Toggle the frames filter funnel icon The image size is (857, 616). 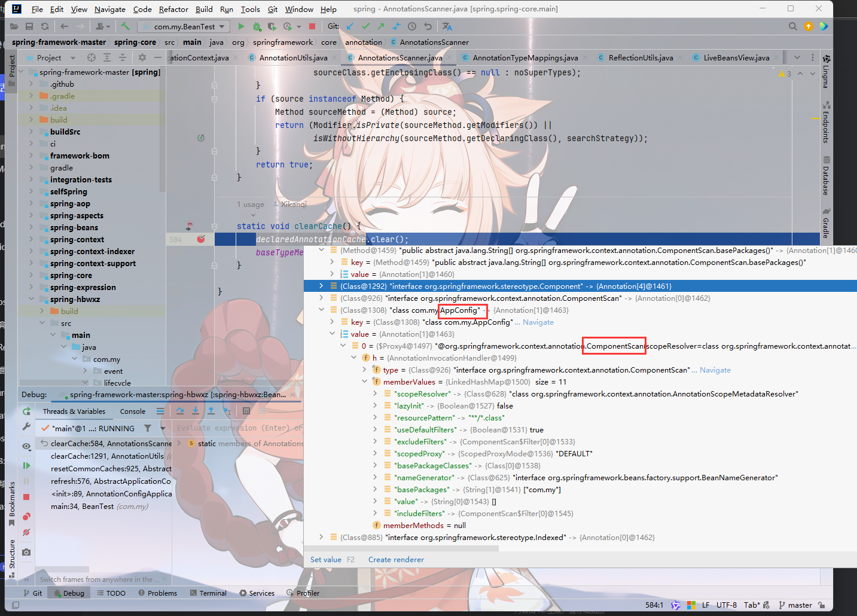click(148, 428)
